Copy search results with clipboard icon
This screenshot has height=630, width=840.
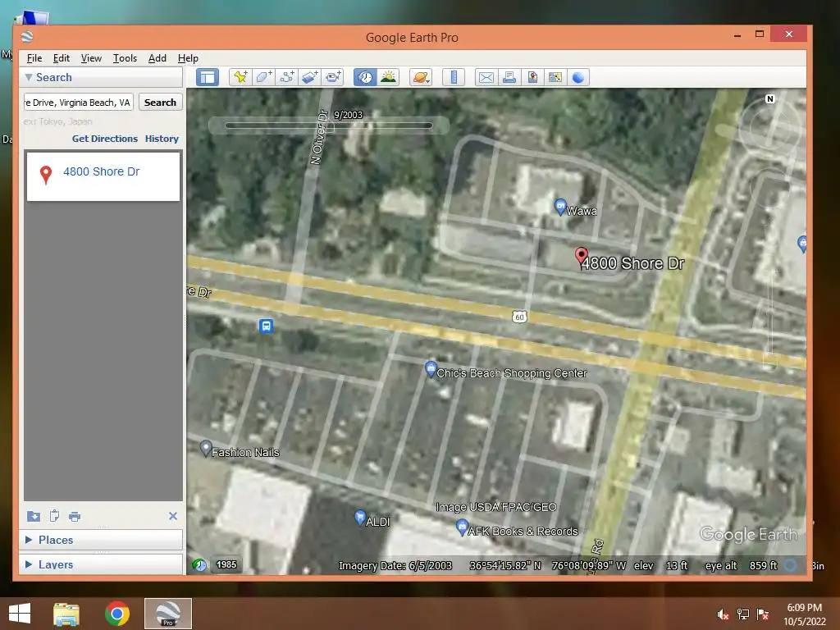click(x=54, y=516)
